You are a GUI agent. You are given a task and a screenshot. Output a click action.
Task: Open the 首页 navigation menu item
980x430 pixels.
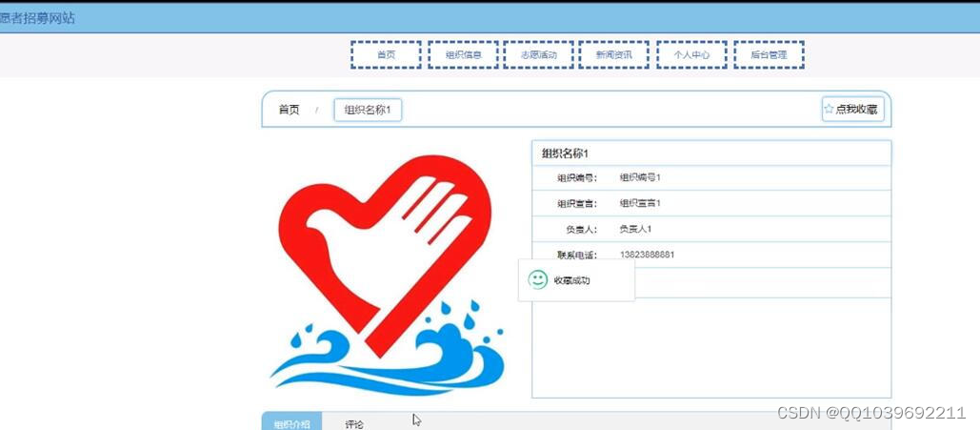386,55
